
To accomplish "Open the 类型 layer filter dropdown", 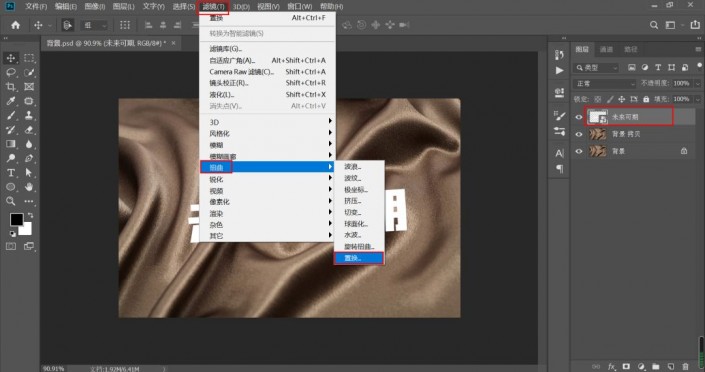I will 597,67.
